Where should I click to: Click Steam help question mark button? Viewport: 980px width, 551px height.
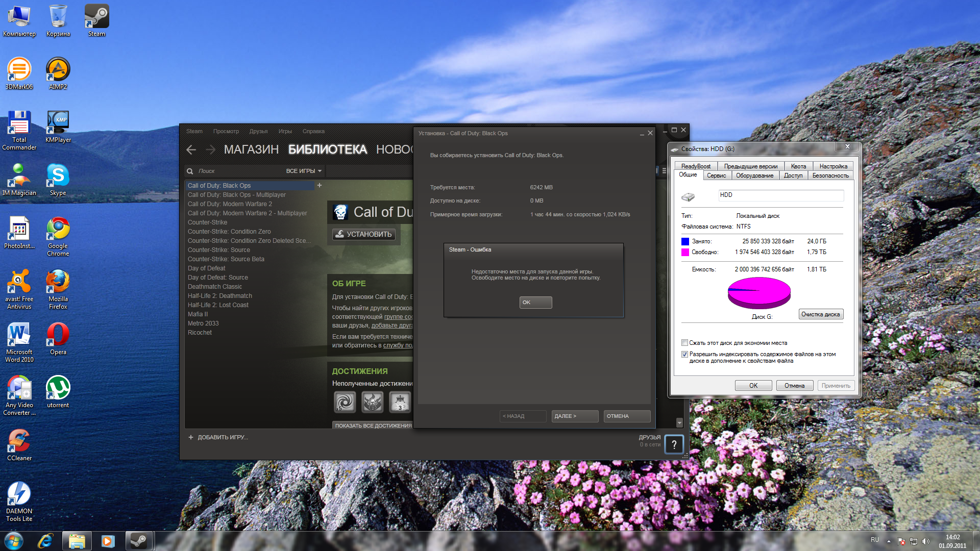(674, 444)
